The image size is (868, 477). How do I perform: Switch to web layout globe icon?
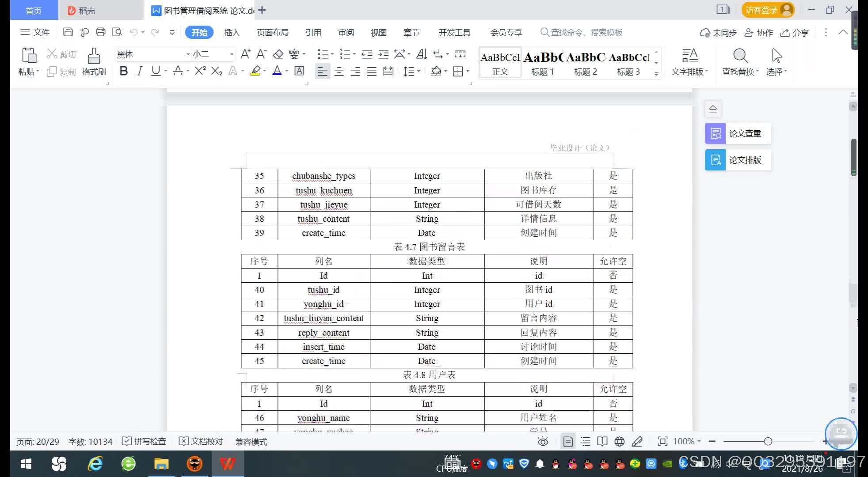pos(619,441)
